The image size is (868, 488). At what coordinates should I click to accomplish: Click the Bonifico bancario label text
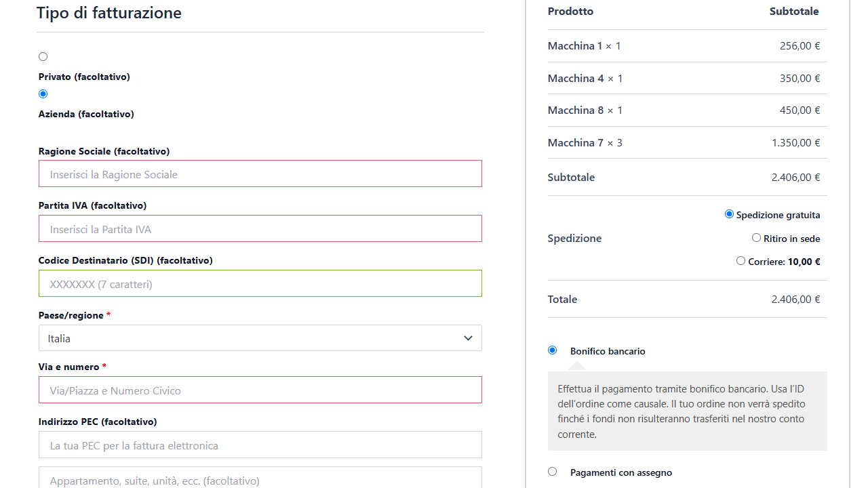(x=608, y=352)
